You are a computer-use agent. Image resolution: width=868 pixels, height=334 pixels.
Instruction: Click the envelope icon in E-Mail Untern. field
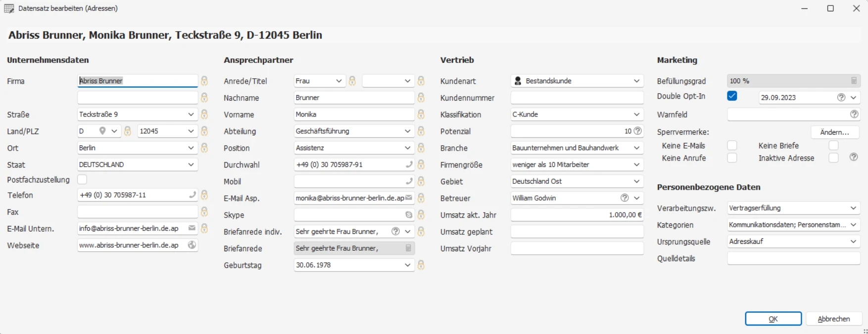pyautogui.click(x=192, y=228)
